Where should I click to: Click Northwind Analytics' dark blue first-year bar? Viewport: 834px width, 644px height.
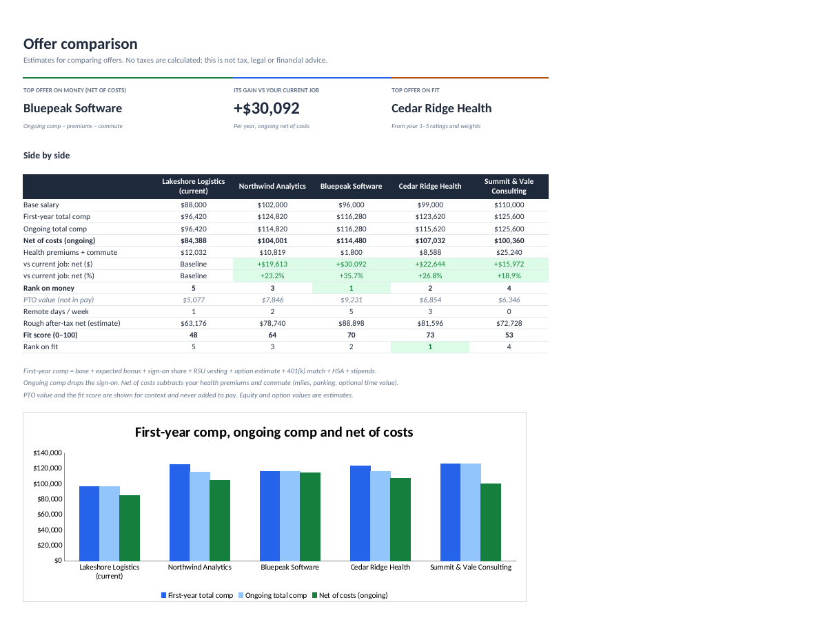180,512
